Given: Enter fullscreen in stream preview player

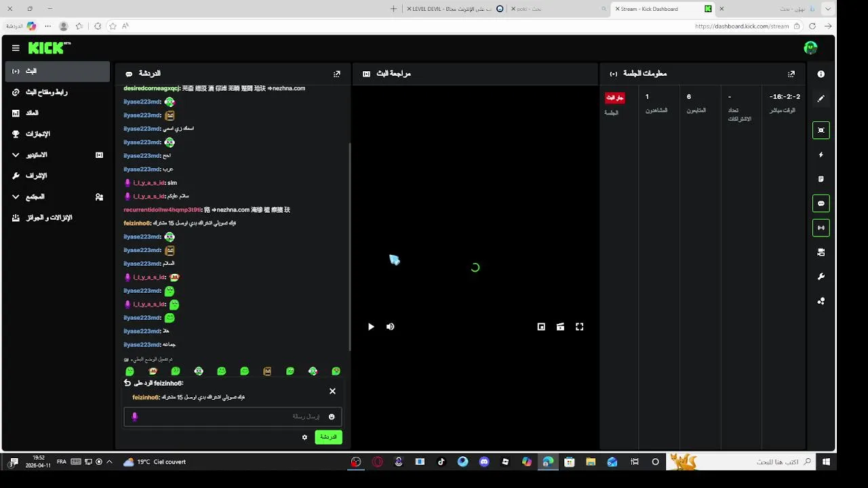Looking at the screenshot, I should point(580,327).
